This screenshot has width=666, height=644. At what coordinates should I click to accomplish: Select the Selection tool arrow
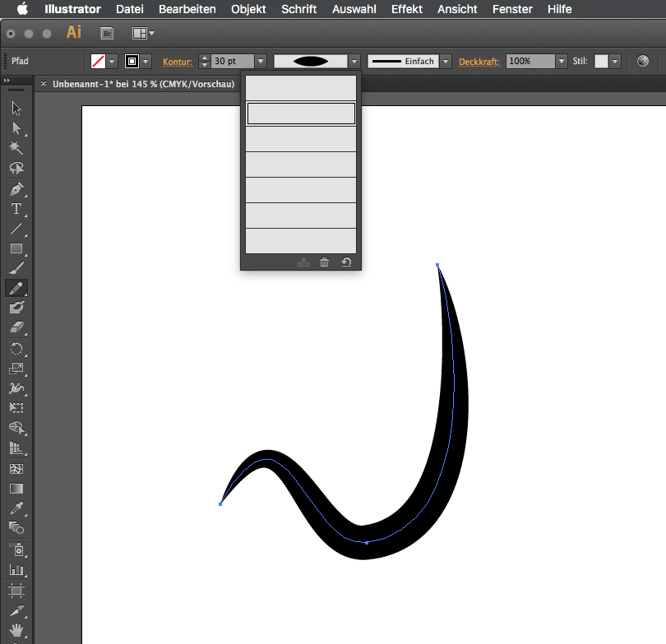[x=16, y=109]
